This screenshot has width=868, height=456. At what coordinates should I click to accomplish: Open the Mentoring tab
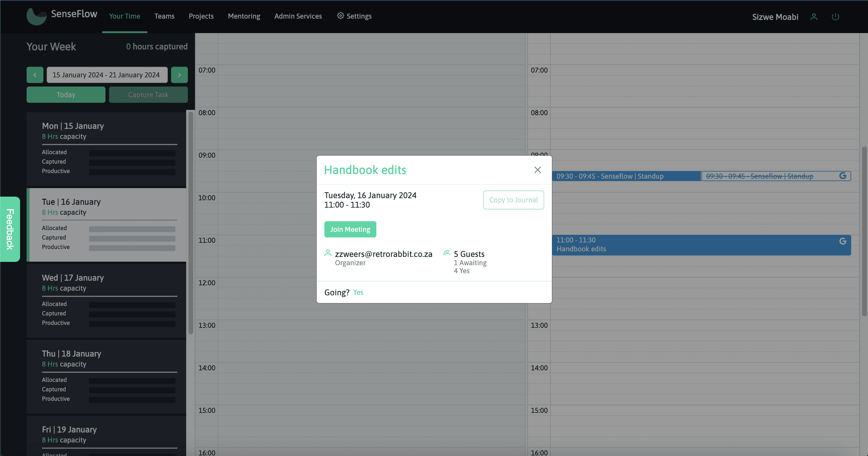tap(244, 16)
